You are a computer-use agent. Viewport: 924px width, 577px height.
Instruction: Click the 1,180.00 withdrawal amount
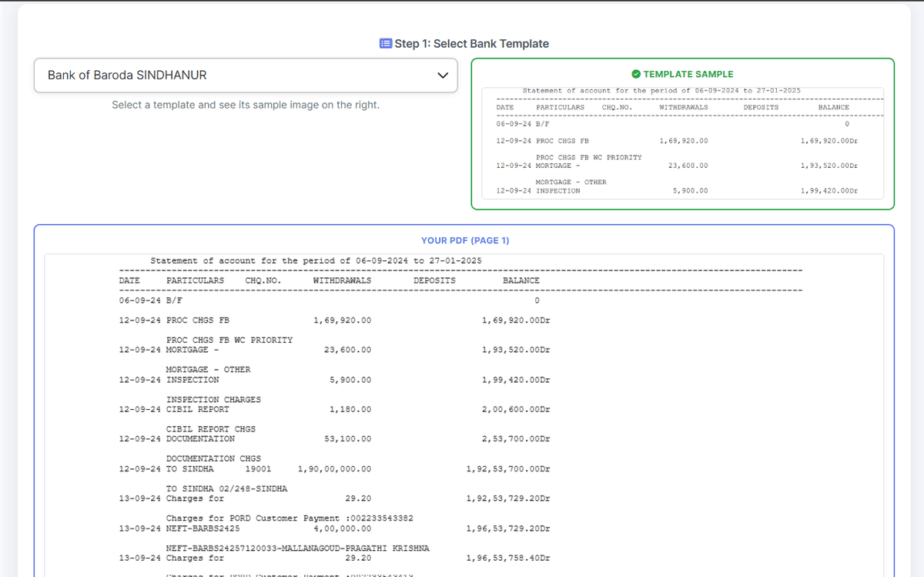coord(350,410)
